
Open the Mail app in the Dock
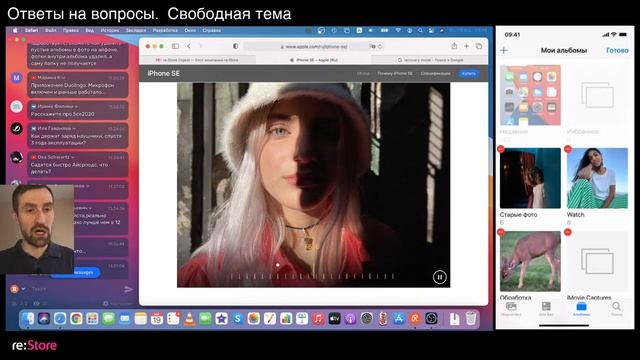[x=124, y=319]
